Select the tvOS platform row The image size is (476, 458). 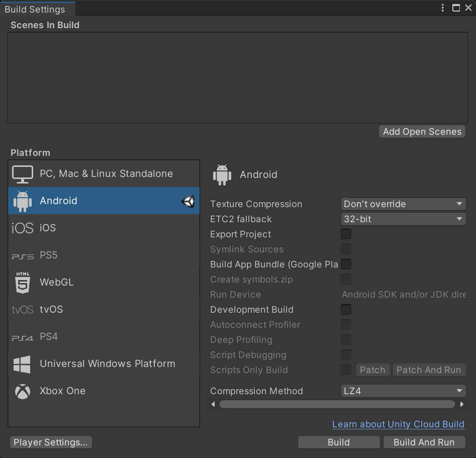click(104, 309)
